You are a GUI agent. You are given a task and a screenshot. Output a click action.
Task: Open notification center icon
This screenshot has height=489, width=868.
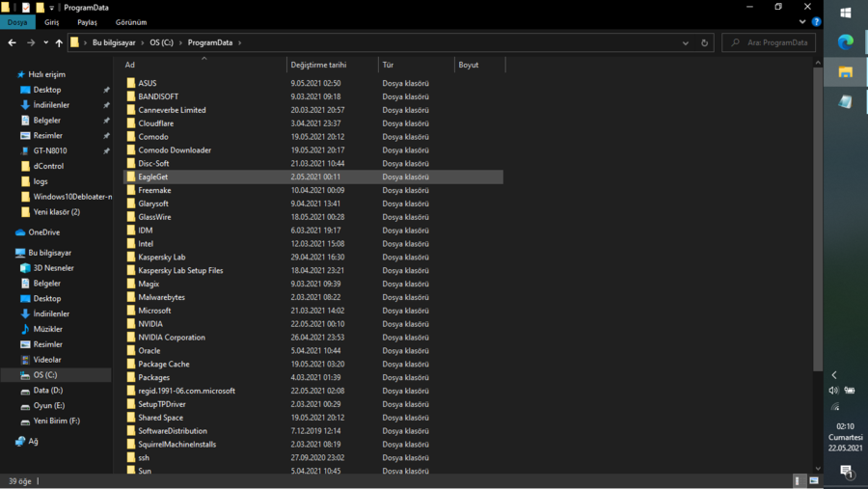[x=845, y=472]
